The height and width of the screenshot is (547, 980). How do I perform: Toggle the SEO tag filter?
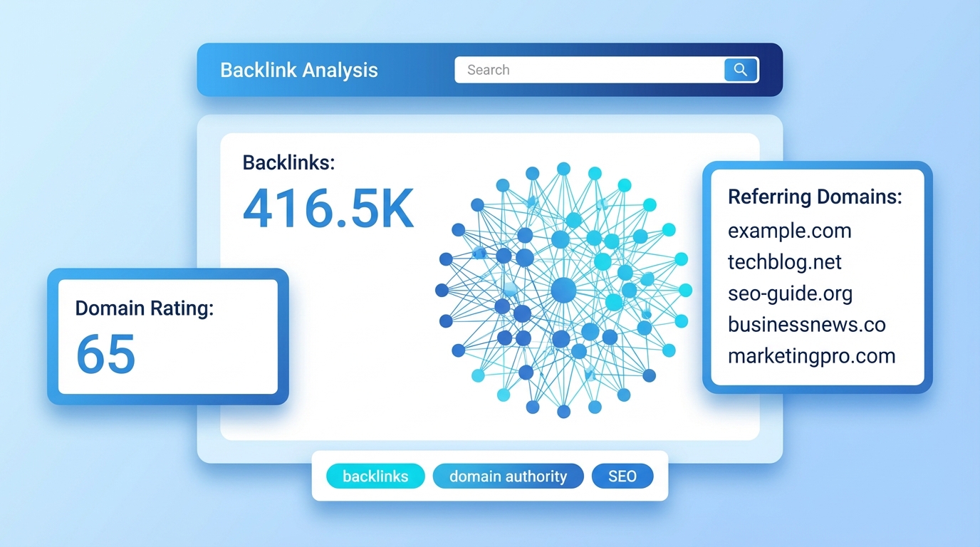tap(622, 476)
